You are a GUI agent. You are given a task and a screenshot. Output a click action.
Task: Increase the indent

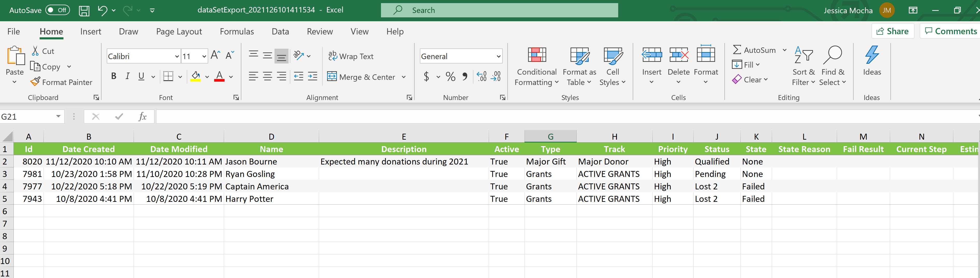pyautogui.click(x=313, y=76)
